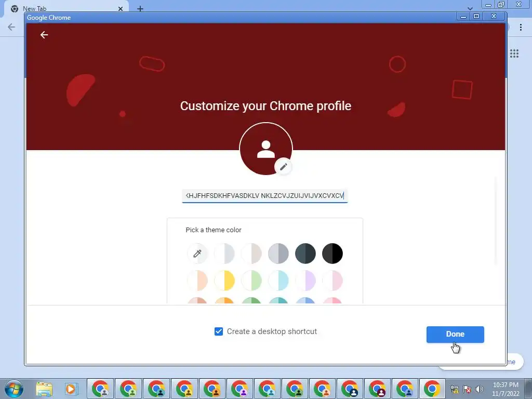The height and width of the screenshot is (399, 532).
Task: Minimize the Google Chrome profile dialog
Action: click(x=463, y=16)
